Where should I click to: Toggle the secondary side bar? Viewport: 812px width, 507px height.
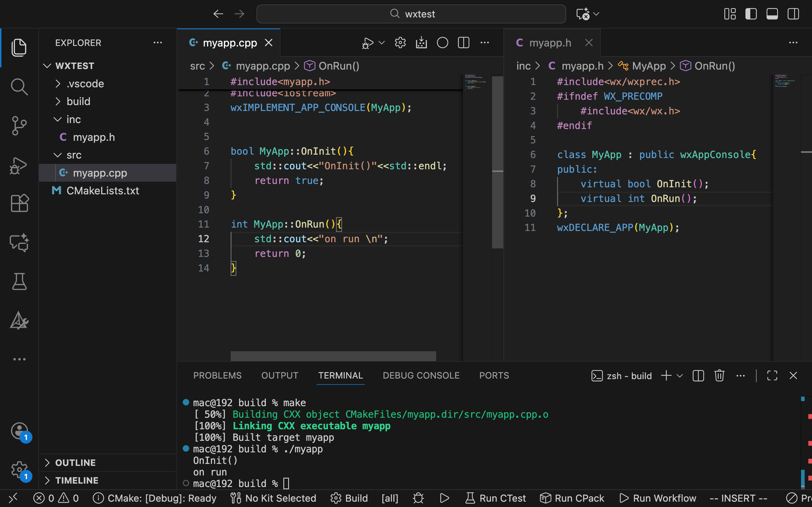coord(793,14)
